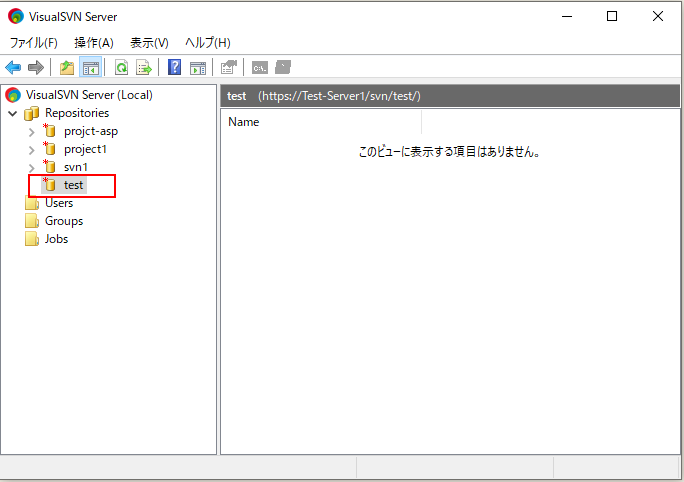The image size is (684, 482).
Task: Select the projct-asp repository
Action: click(x=91, y=131)
